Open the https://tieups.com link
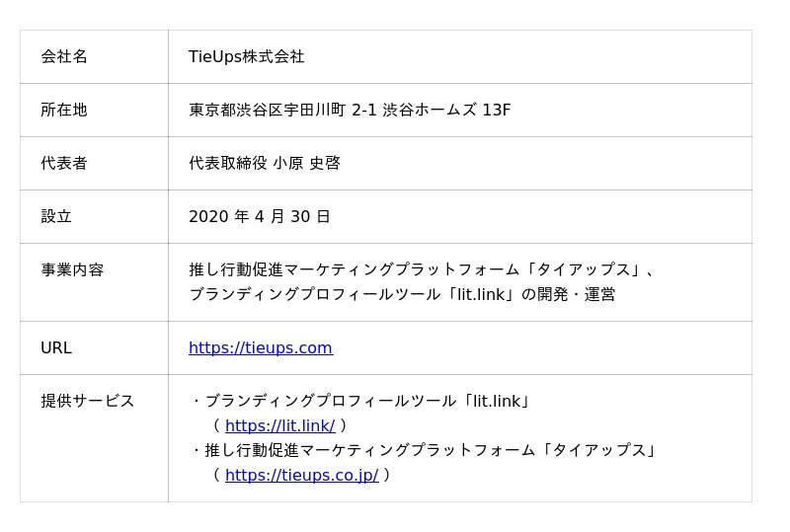Screen dimensions: 790x532 (x=261, y=347)
